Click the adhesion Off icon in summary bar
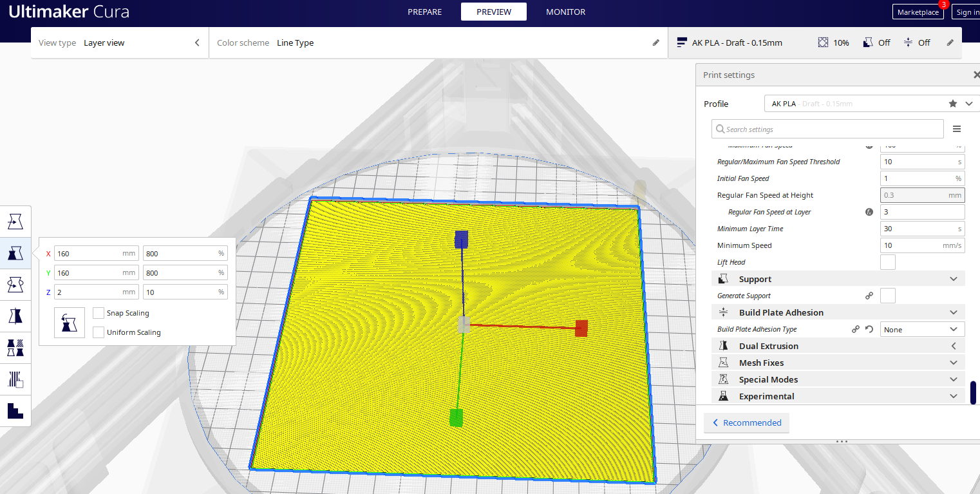This screenshot has width=980, height=494. click(x=908, y=43)
